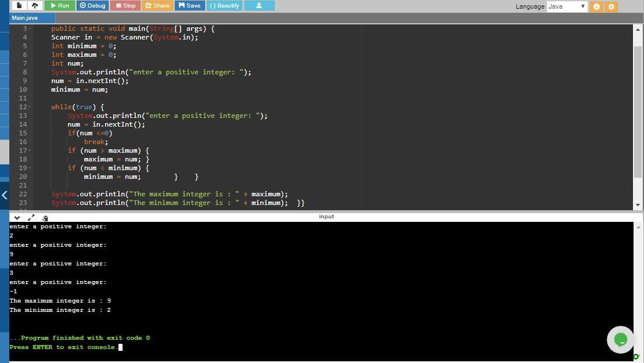This screenshot has height=363, width=644.
Task: Download the code using the download icon
Action: click(259, 6)
